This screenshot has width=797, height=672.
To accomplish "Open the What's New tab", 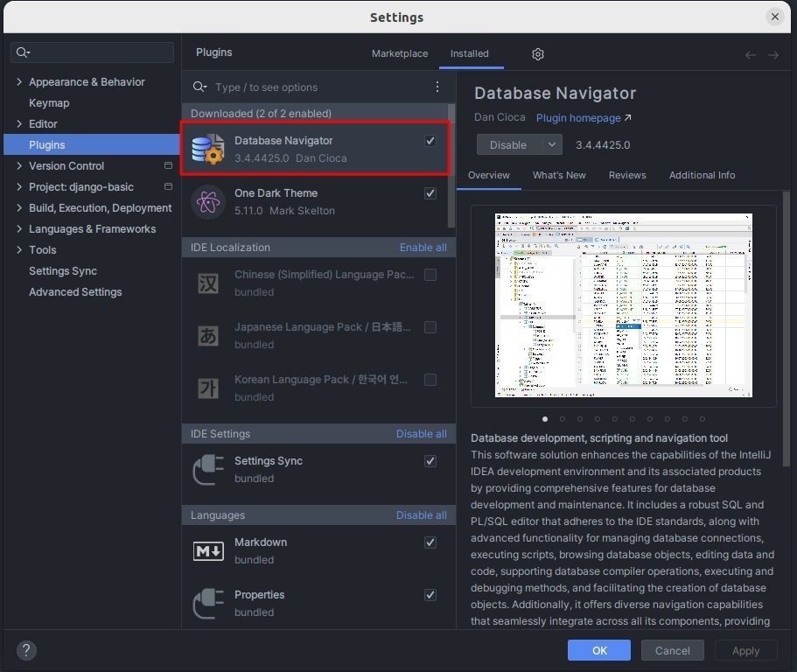I will pos(559,175).
